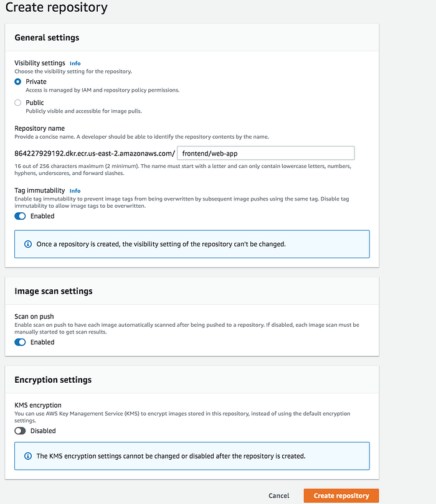Click info icon in KMS encryption notice
This screenshot has height=504, width=436.
coord(27,456)
